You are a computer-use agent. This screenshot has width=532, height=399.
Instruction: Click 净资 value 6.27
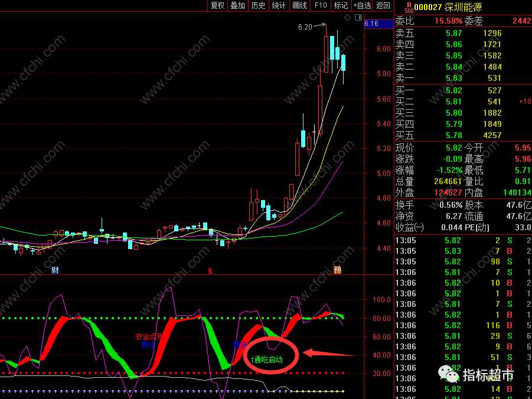click(453, 217)
